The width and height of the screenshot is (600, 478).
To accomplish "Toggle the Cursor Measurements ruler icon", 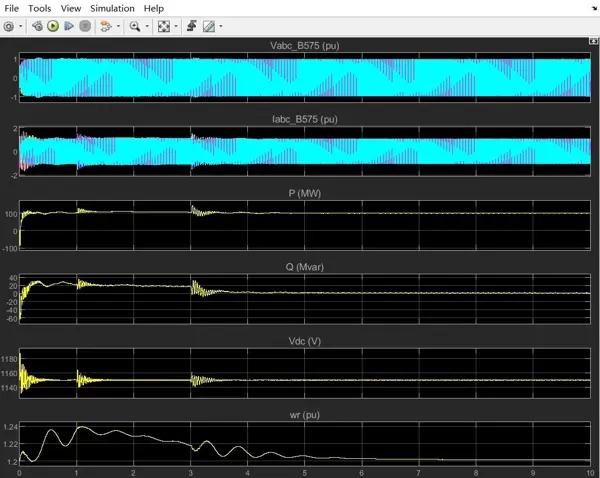I will pos(208,26).
